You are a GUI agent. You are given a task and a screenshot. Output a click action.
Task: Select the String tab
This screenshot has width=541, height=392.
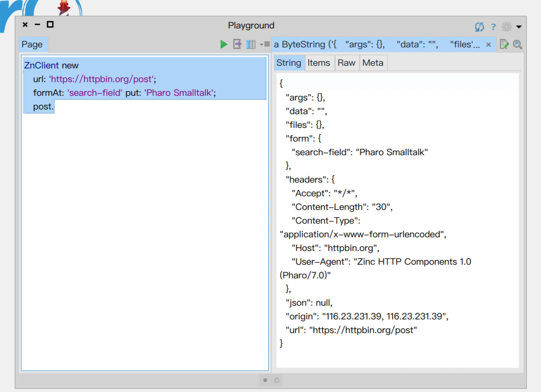click(x=289, y=63)
